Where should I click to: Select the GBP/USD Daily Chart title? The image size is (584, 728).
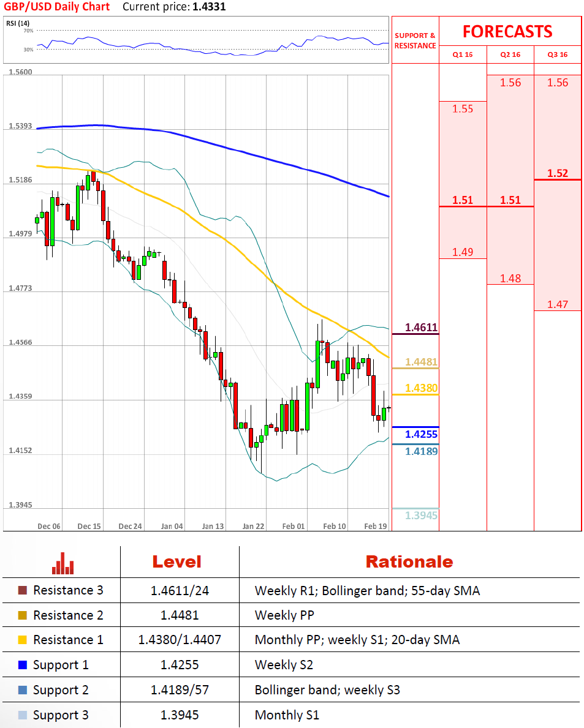pyautogui.click(x=56, y=7)
